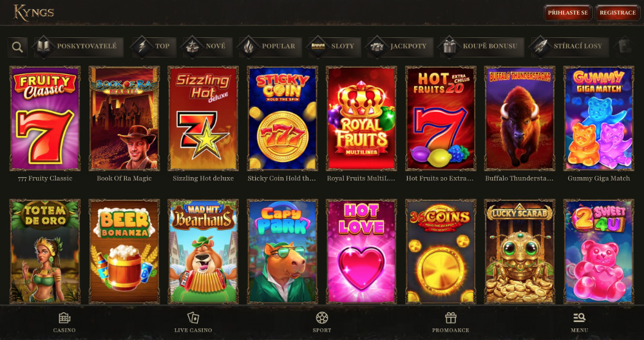Switch to the Nové category

click(x=207, y=46)
